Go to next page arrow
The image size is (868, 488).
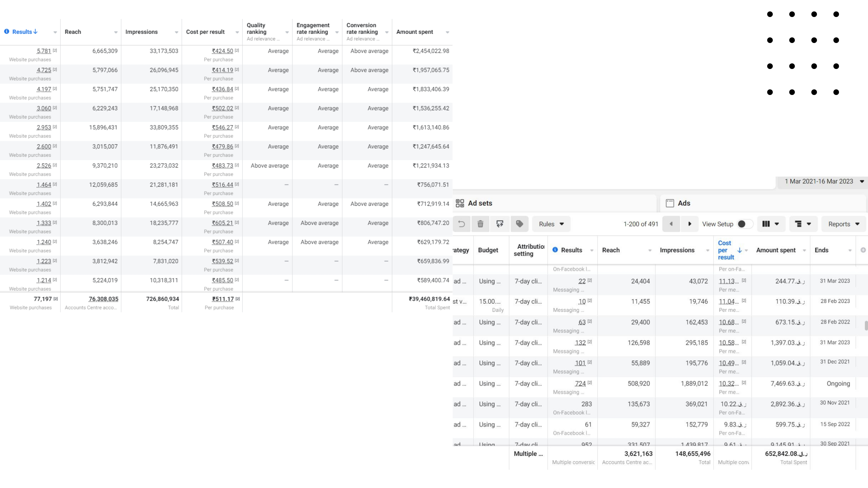689,224
